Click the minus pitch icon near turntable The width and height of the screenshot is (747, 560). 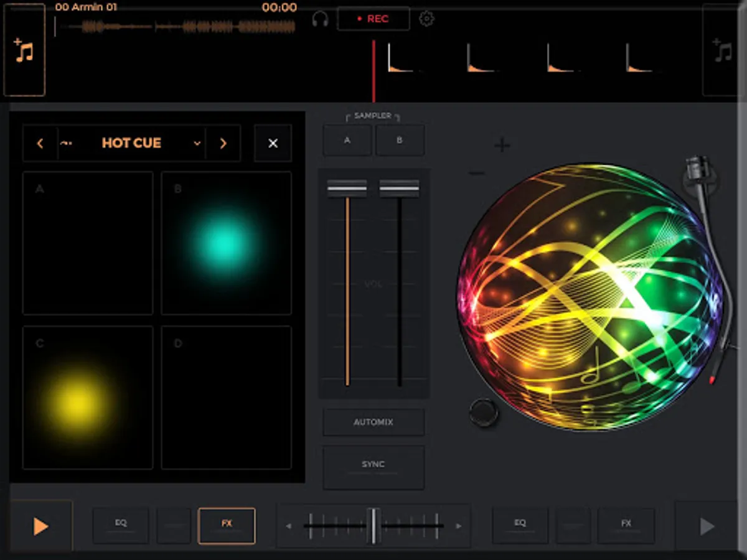(x=476, y=174)
